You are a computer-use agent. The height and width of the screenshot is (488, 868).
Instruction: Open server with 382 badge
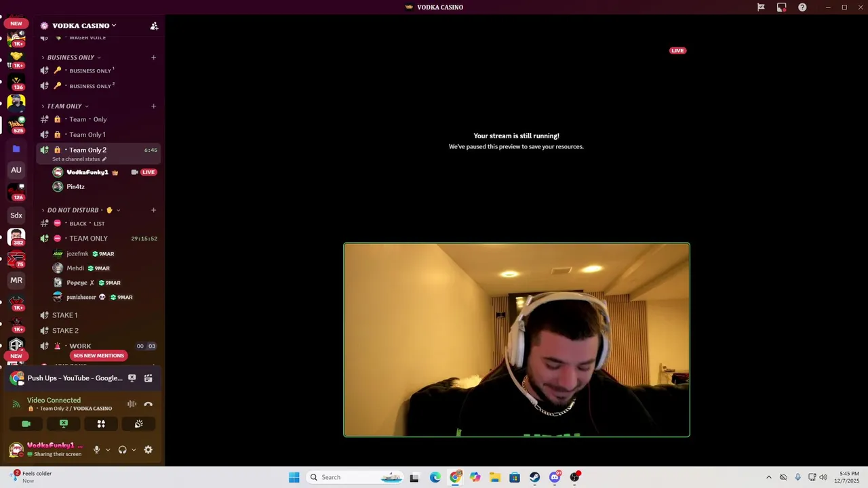click(16, 237)
